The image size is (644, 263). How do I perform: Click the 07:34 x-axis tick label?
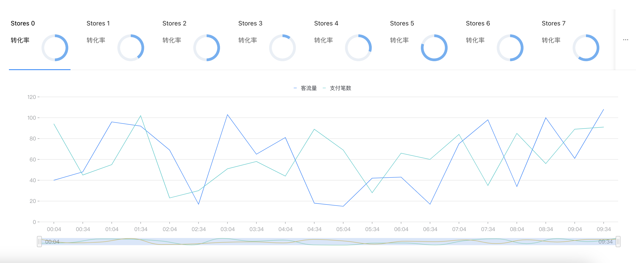[x=488, y=229]
